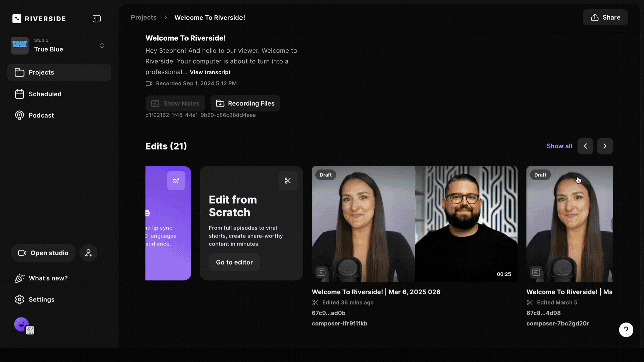Open the Mar 6, 2025 026 draft thumbnail
644x362 pixels.
pos(414,224)
